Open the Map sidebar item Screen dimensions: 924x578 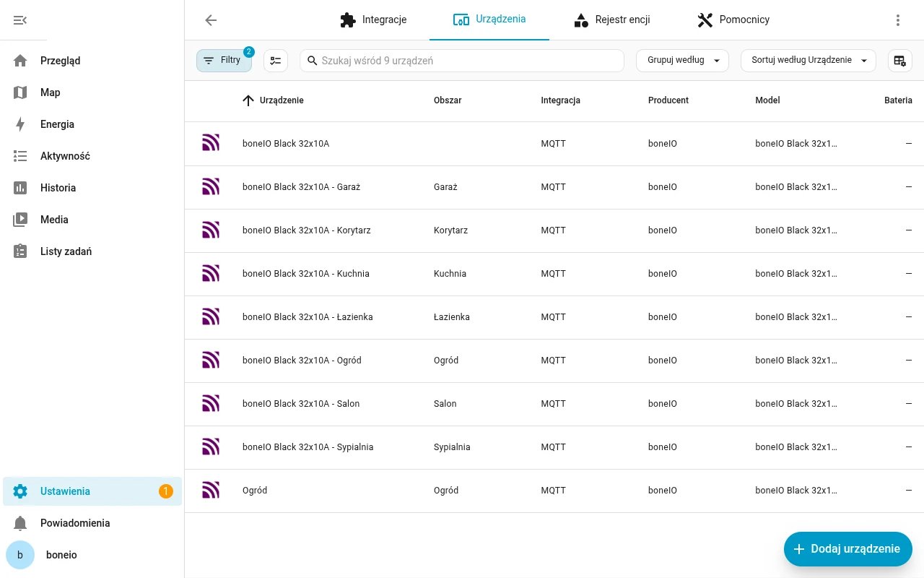click(92, 92)
